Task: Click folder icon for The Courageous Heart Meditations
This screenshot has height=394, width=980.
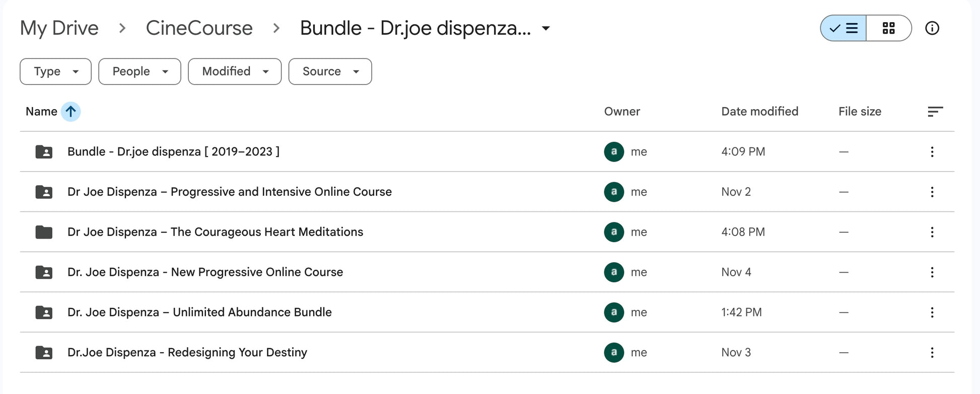Action: point(44,232)
